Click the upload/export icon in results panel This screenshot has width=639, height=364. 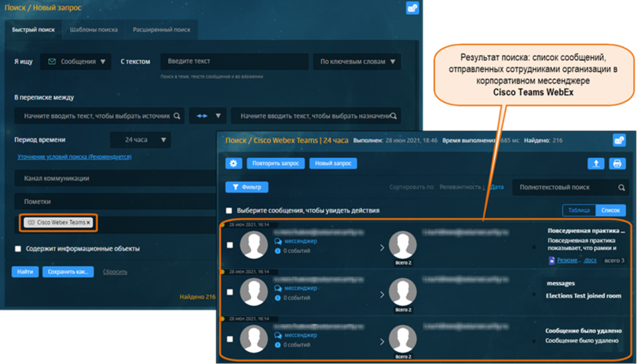596,163
